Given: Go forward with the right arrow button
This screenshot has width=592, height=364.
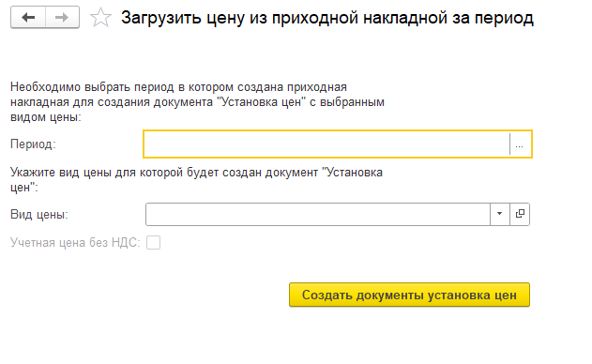Looking at the screenshot, I should coord(62,18).
